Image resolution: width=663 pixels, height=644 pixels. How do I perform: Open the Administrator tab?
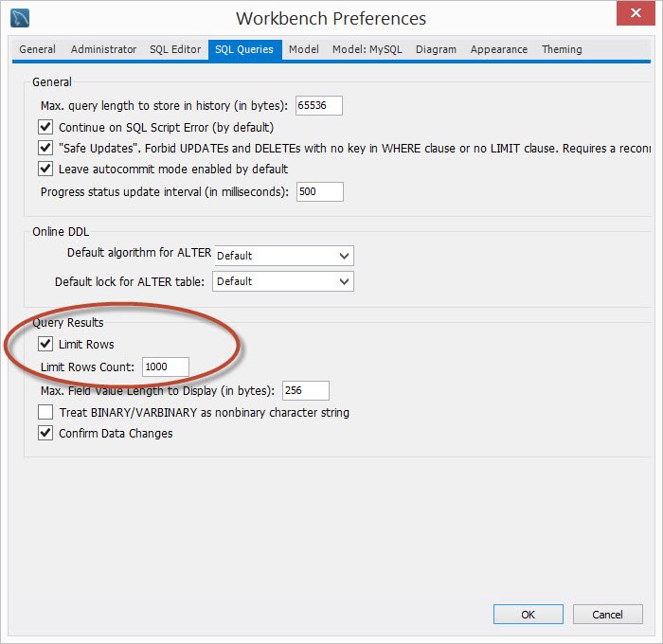click(x=103, y=49)
